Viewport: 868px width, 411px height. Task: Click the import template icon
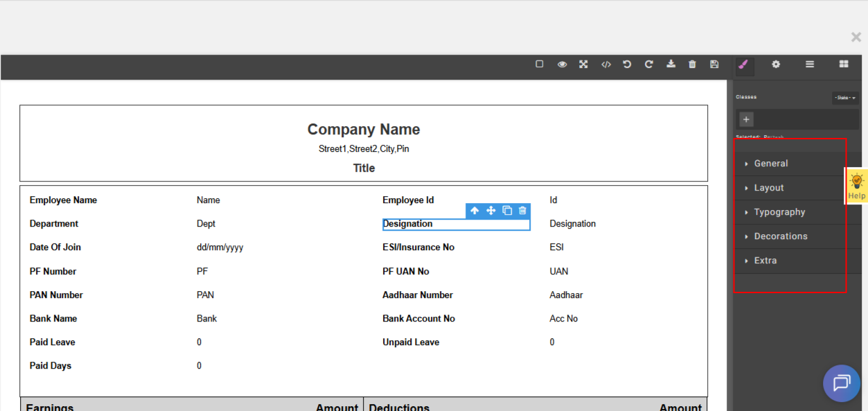click(671, 64)
